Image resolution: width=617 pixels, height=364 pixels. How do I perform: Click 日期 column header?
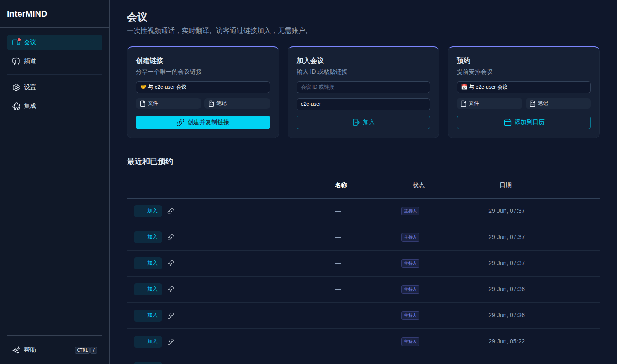point(506,185)
